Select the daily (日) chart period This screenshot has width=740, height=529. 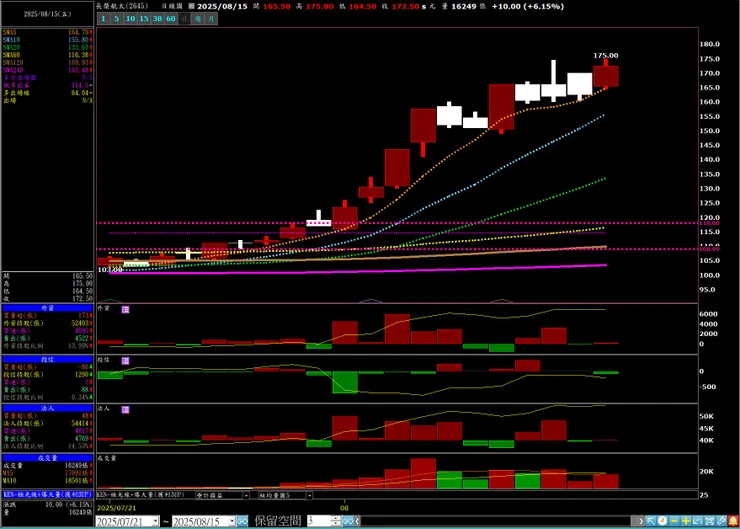(185, 19)
